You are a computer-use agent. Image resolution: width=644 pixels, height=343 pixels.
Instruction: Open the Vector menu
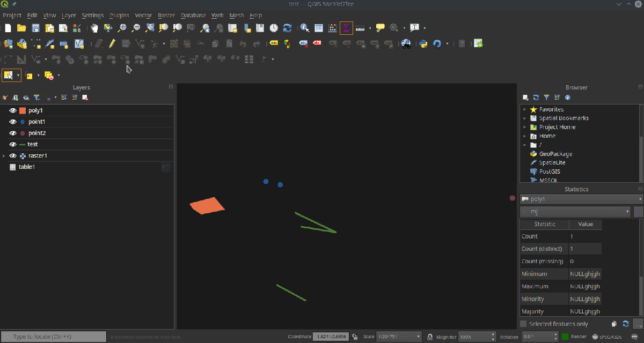[143, 16]
